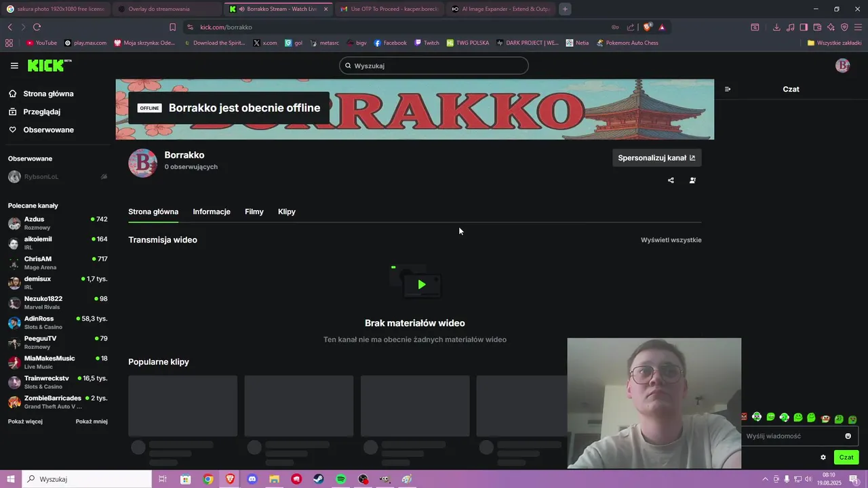
Task: Show more recommended channels via Pokaż więcej
Action: pyautogui.click(x=25, y=422)
